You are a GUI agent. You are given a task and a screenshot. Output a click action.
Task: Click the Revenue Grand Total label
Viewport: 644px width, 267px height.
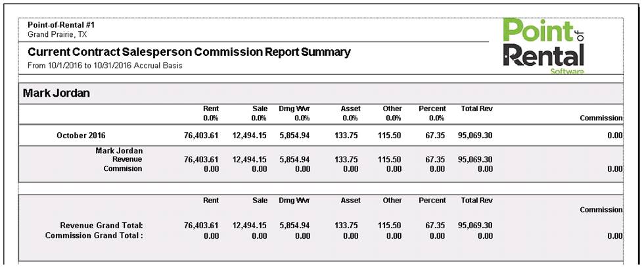click(x=101, y=226)
